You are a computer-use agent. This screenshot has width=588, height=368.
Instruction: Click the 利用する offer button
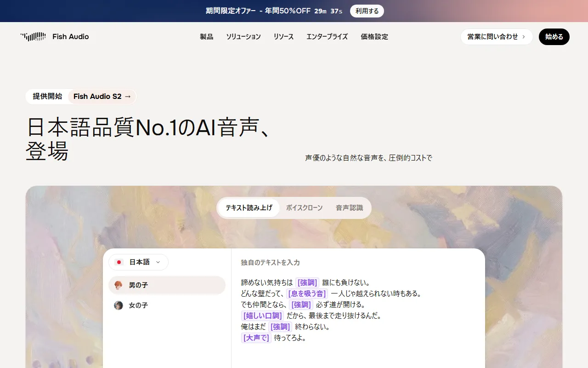367,11
